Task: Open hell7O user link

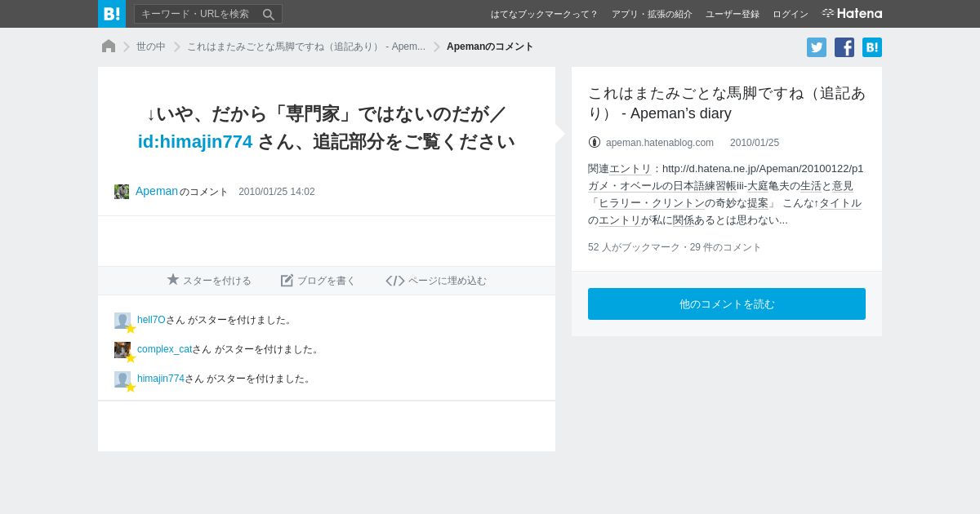Action: 151,320
